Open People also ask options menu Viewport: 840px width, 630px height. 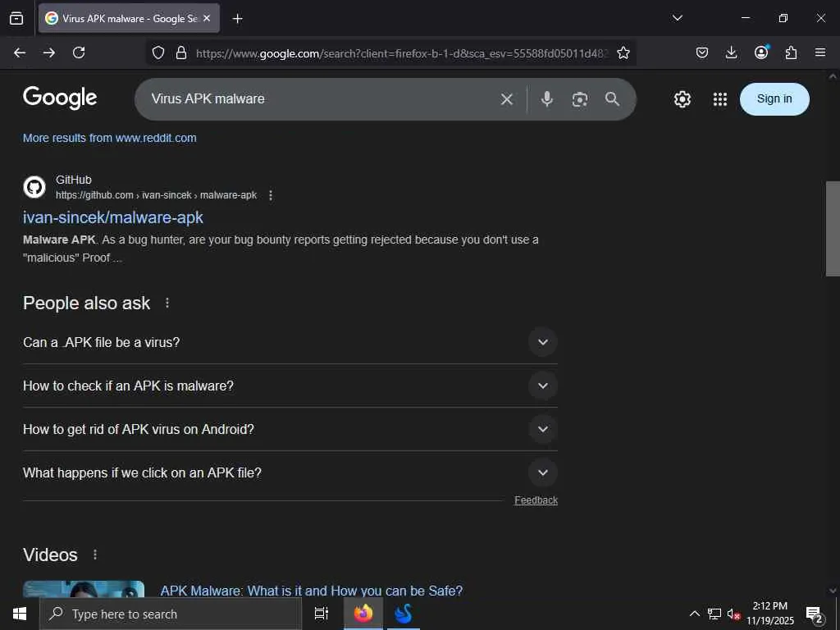coord(167,303)
